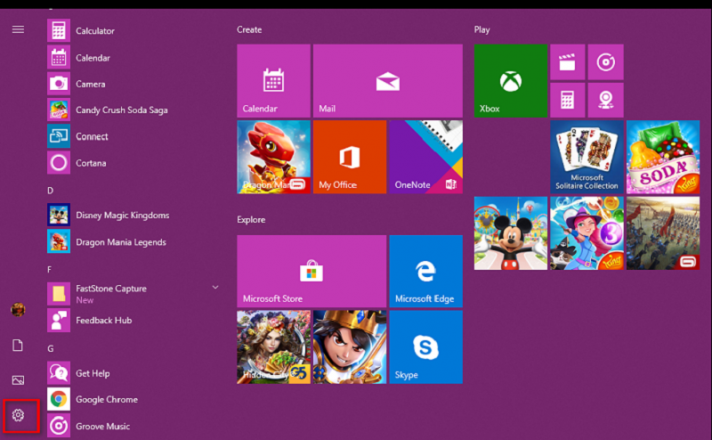
Task: Expand the FastStone Capture folder chevron
Action: [215, 287]
